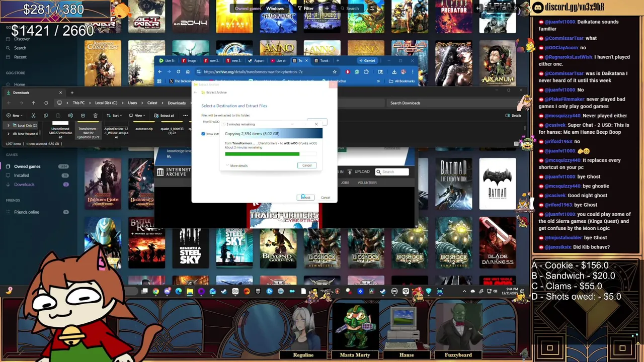Open New dropdown in File Explorer
This screenshot has height=362, width=644.
tap(16, 116)
